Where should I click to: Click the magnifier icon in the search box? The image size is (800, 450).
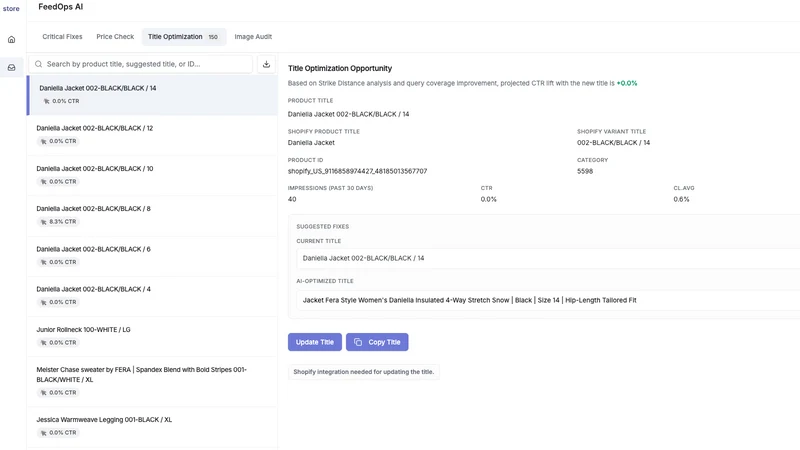coord(38,64)
